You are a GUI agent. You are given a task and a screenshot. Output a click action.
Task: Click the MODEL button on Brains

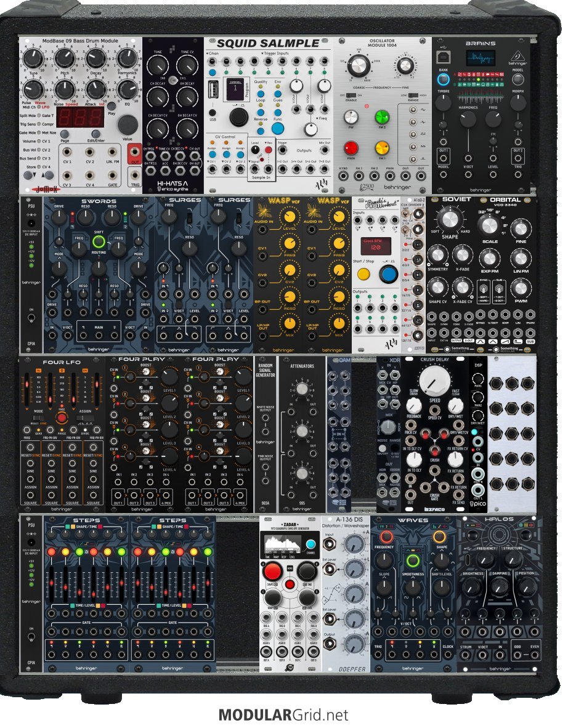[x=518, y=79]
